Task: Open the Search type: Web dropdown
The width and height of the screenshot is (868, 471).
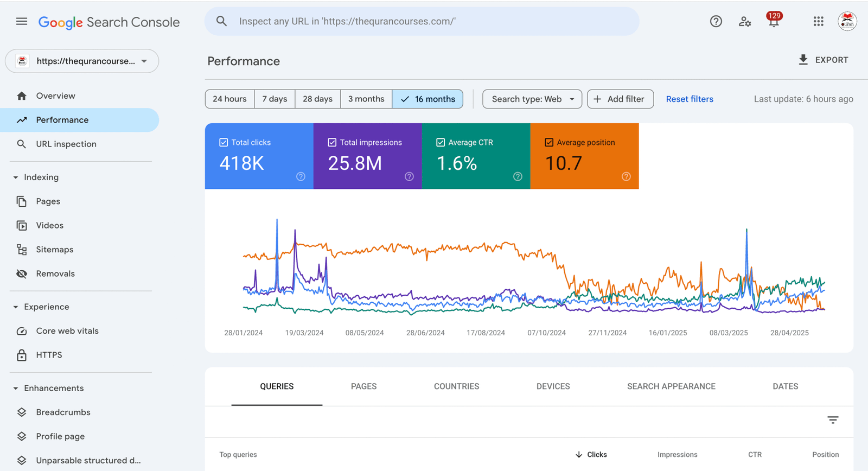Action: pos(532,99)
